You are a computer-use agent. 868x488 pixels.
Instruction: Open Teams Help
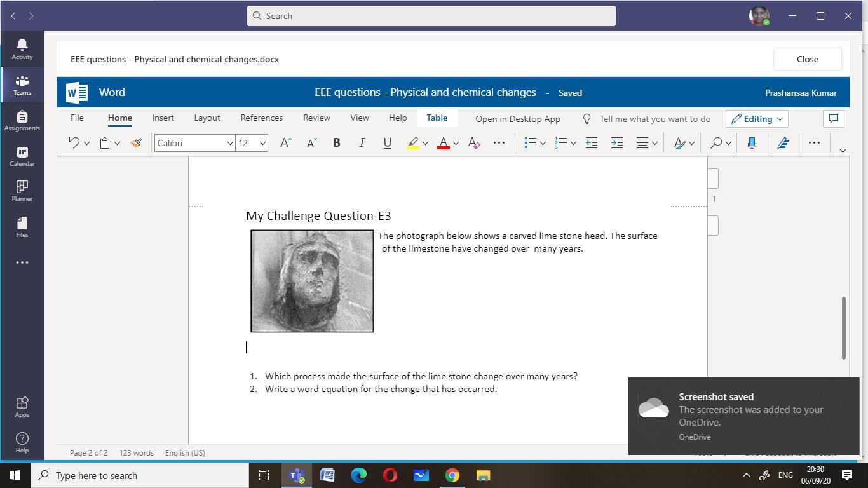[22, 442]
